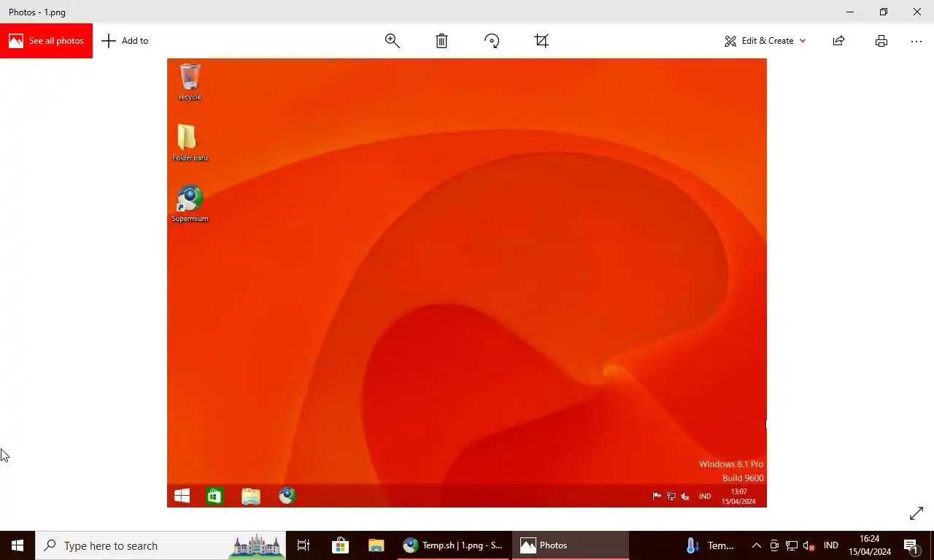
Task: Click the muted volume tray icon
Action: (x=808, y=545)
